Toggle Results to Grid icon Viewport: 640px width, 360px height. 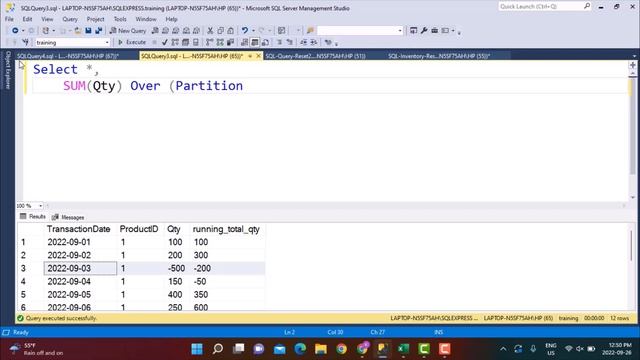coord(255,42)
